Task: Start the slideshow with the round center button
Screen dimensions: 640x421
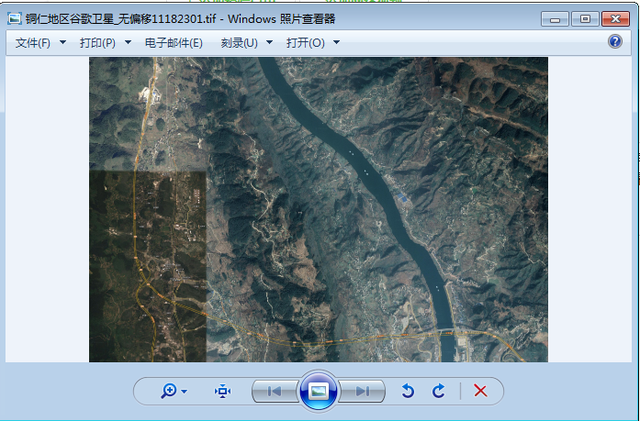Action: 318,391
